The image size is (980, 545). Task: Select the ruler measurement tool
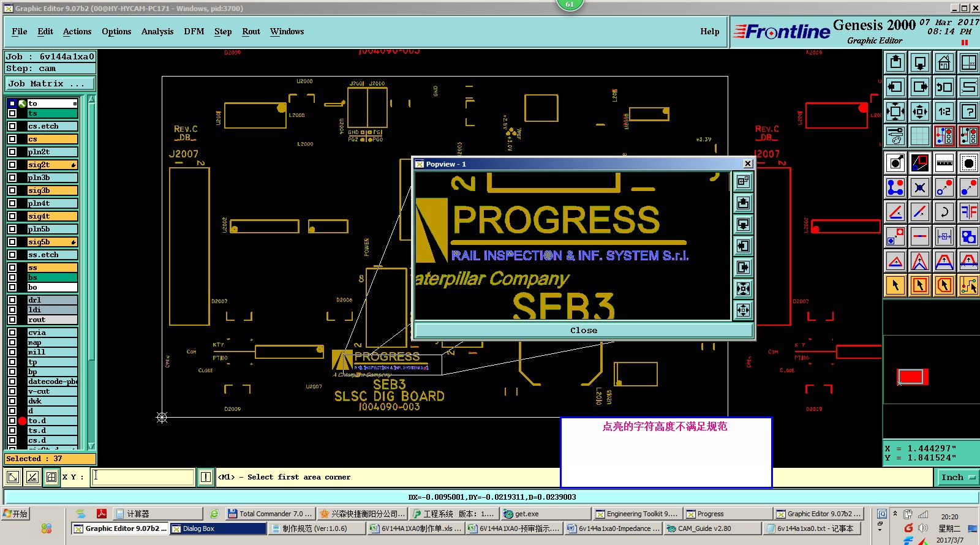coord(944,163)
